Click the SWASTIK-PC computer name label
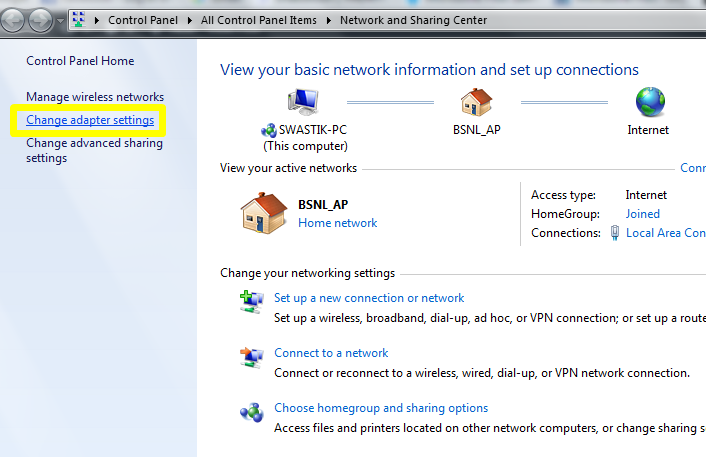Screen dimensions: 706x457 pos(313,130)
